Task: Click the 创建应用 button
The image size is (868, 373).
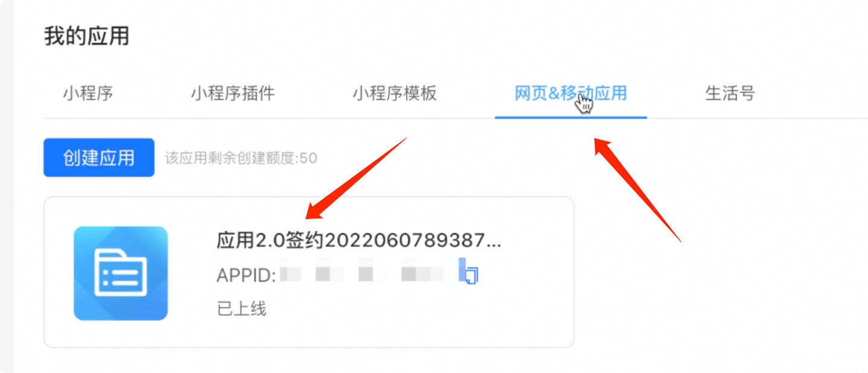Action: (99, 158)
